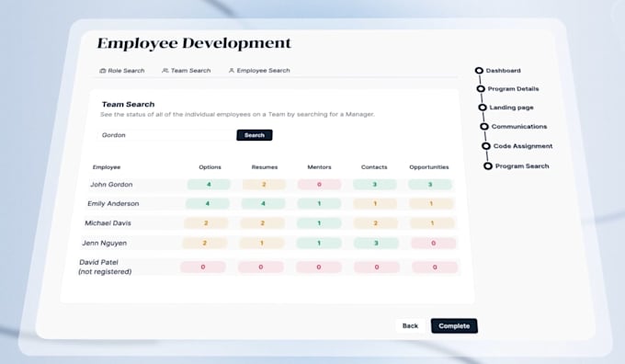Select the Communications step circle
This screenshot has height=364, width=625.
[x=483, y=126]
